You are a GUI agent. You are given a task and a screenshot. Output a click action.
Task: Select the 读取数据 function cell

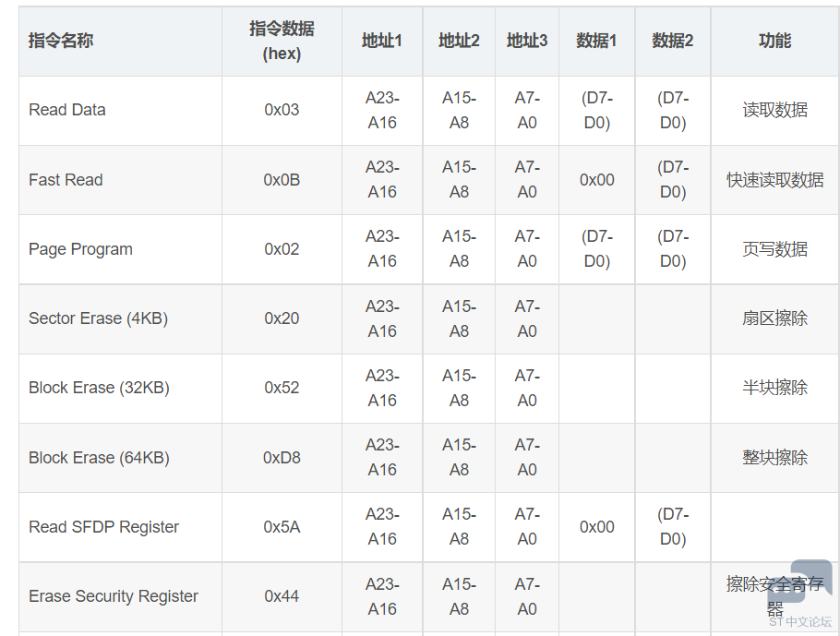pyautogui.click(x=774, y=110)
